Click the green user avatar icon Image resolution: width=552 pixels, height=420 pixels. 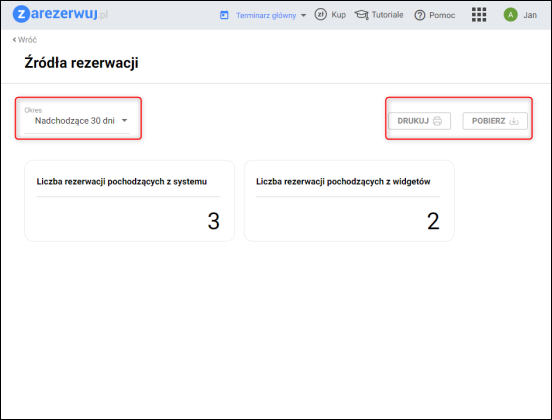click(x=510, y=15)
